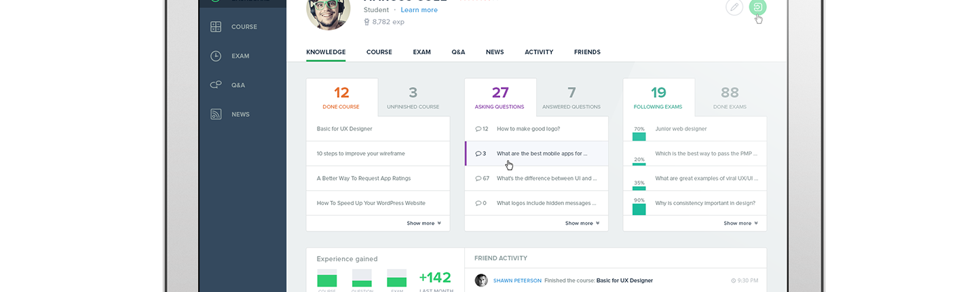Click the Learn more link

[419, 10]
